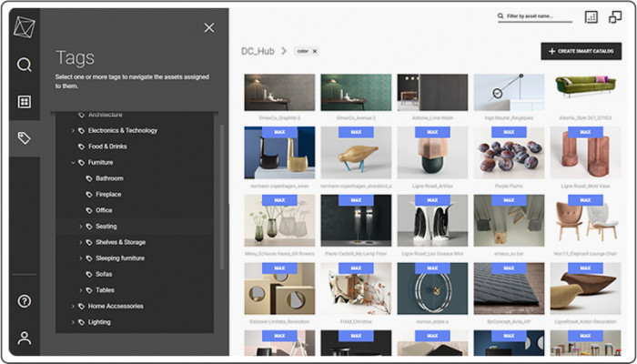The image size is (637, 364).
Task: Open the Paolo Castelli My Lamp thumbnail
Action: [x=356, y=220]
